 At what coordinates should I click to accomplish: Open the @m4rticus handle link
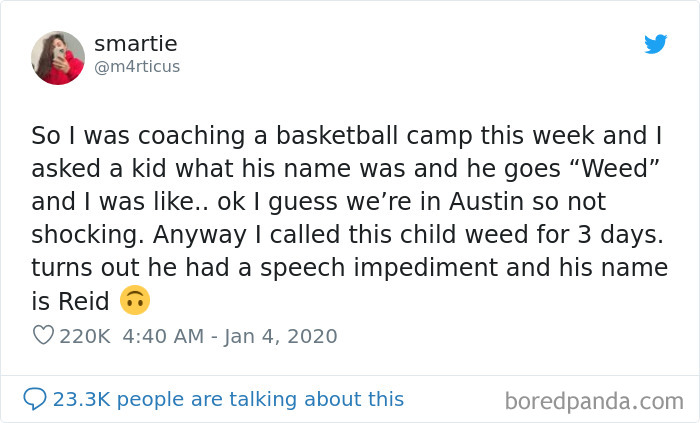click(x=137, y=67)
